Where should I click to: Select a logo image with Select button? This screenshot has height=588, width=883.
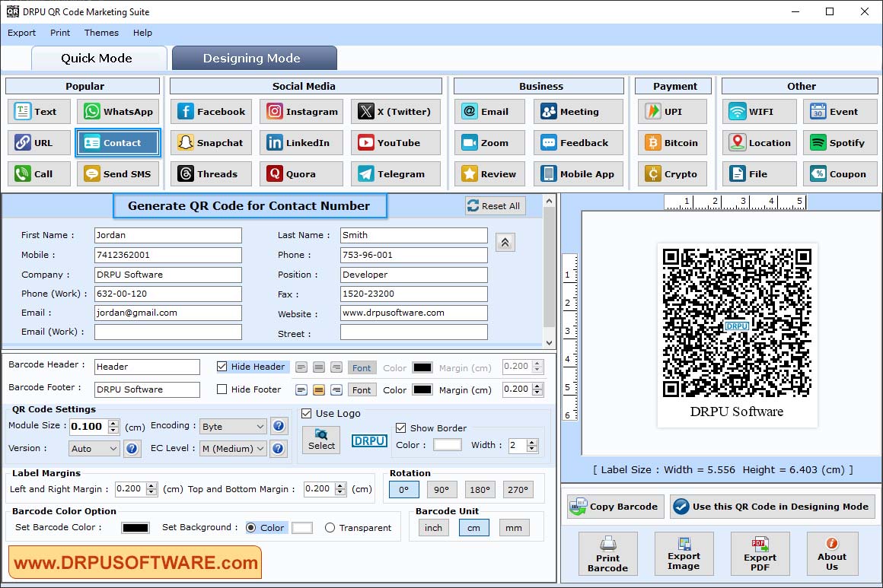pos(321,440)
